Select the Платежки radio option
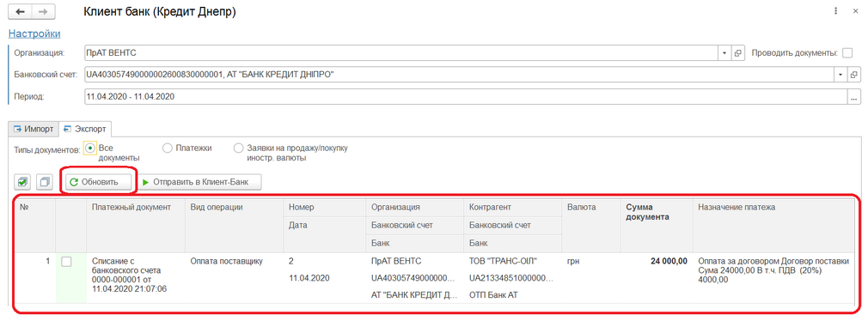This screenshot has height=333, width=868. pyautogui.click(x=168, y=148)
